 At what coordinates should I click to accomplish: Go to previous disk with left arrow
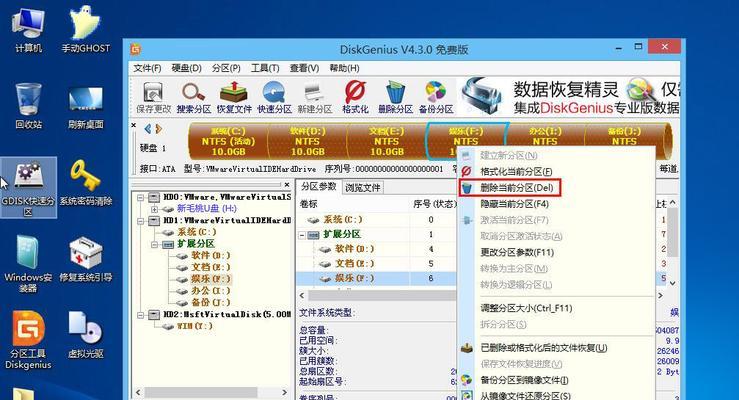click(x=148, y=129)
